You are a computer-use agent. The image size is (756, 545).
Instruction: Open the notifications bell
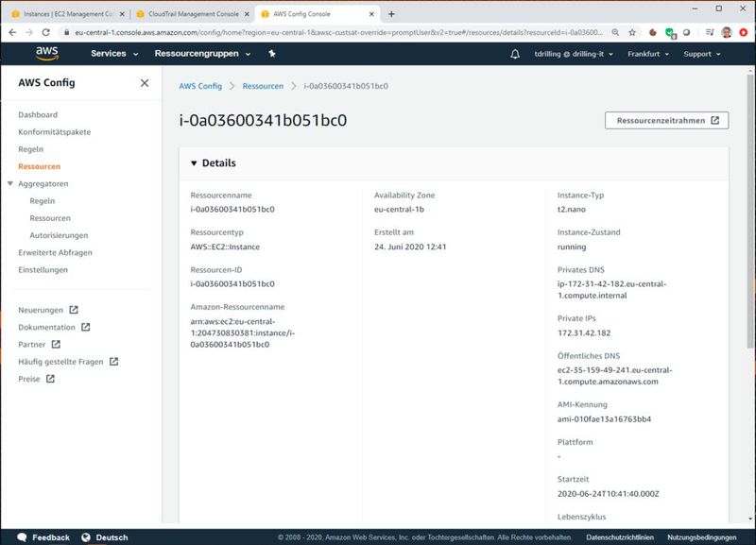pyautogui.click(x=515, y=54)
